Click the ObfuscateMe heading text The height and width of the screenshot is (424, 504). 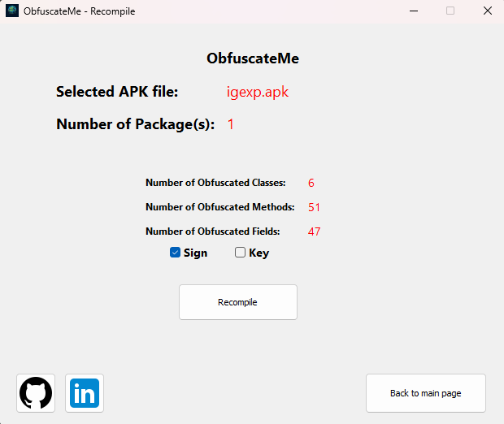click(253, 58)
